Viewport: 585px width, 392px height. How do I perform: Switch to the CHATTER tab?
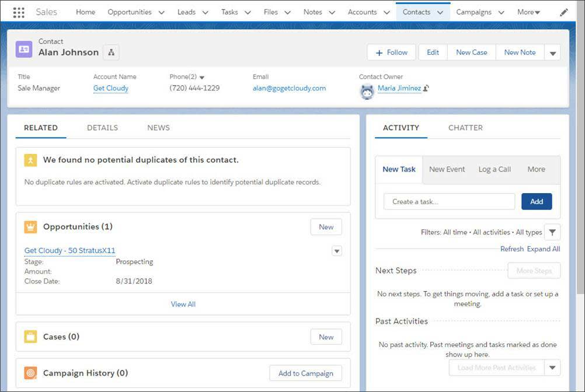pos(465,127)
